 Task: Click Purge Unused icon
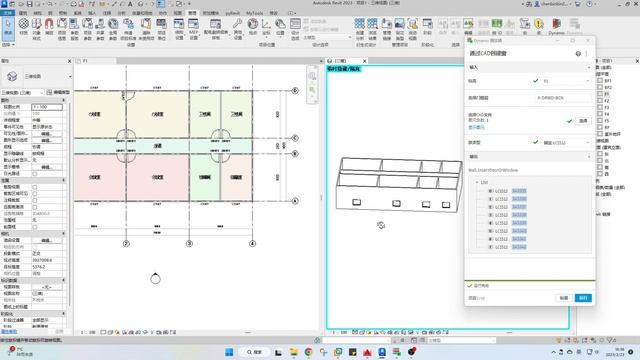(x=146, y=28)
